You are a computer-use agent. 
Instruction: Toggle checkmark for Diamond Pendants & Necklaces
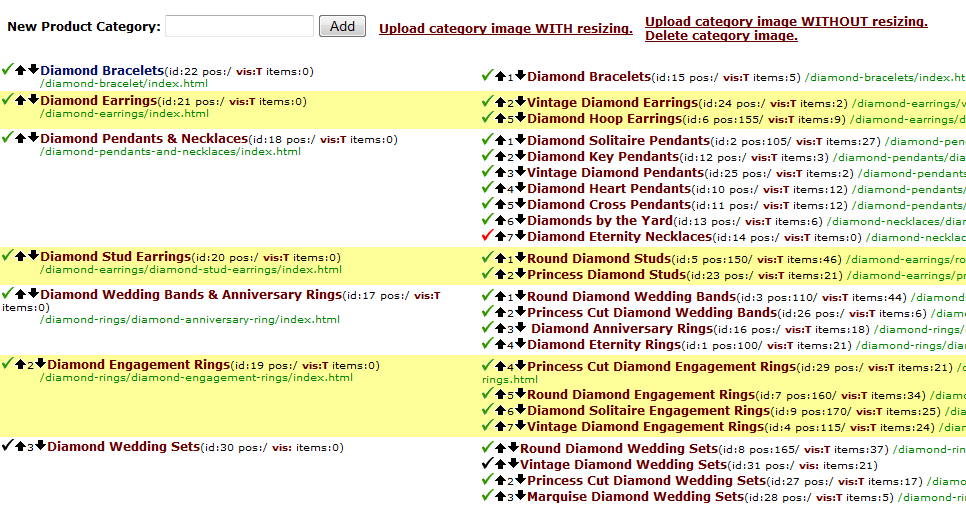click(8, 139)
